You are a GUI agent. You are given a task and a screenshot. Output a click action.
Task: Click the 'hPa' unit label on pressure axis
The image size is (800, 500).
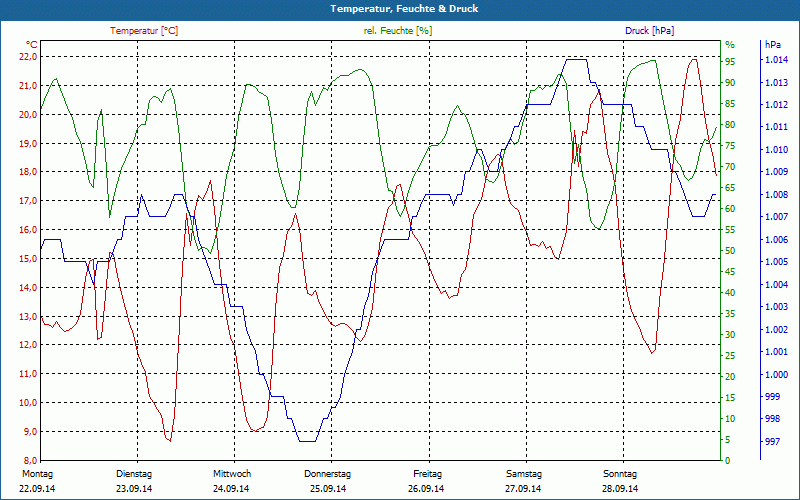click(x=773, y=44)
